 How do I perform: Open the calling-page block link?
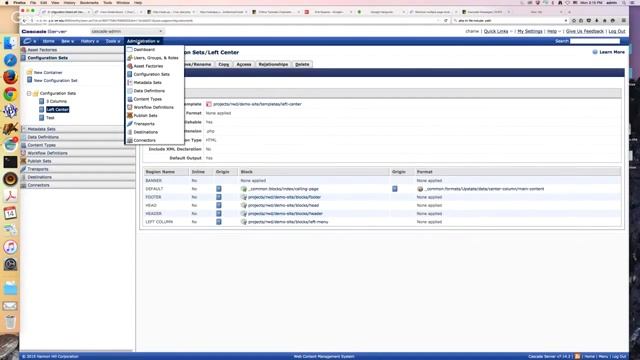(x=283, y=189)
